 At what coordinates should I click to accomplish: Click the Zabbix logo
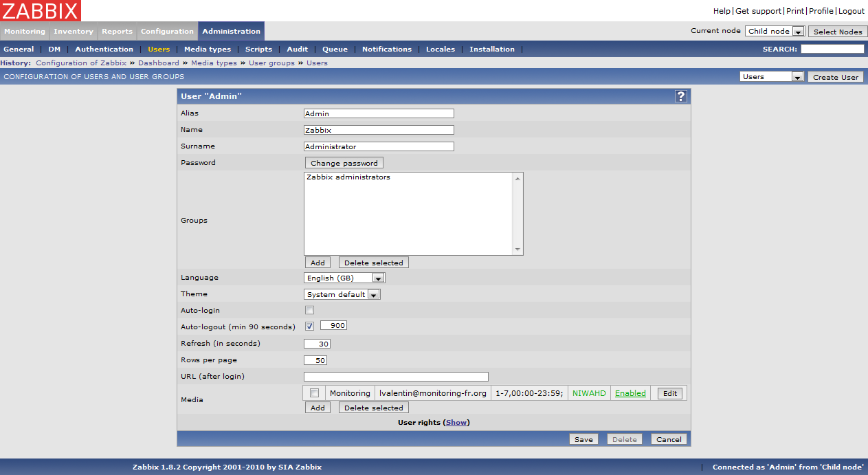[x=41, y=10]
